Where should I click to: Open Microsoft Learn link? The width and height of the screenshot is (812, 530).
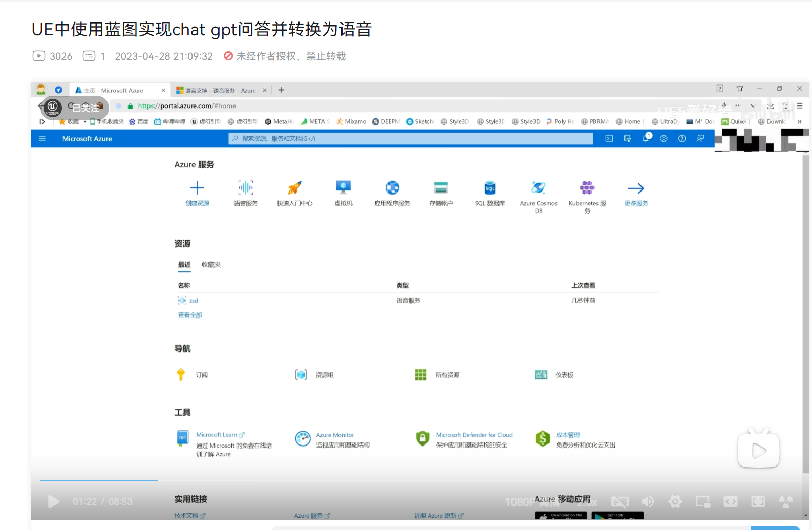221,435
